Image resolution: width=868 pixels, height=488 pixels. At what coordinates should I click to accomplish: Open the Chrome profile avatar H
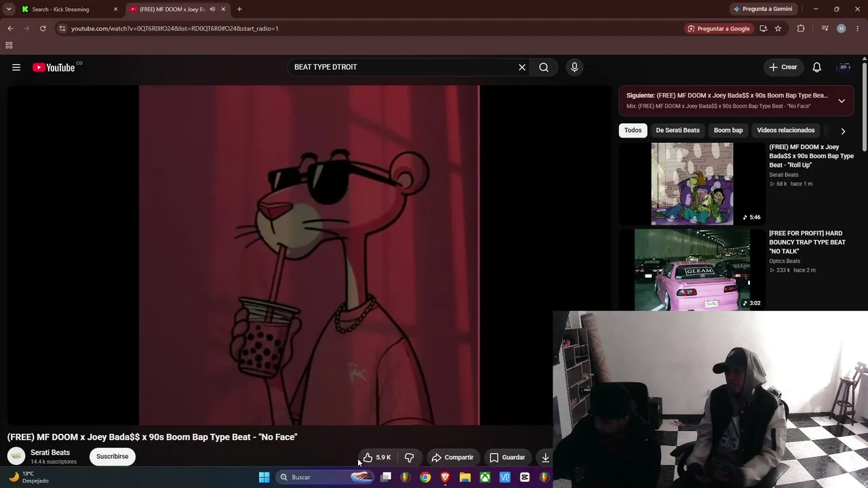(x=842, y=28)
